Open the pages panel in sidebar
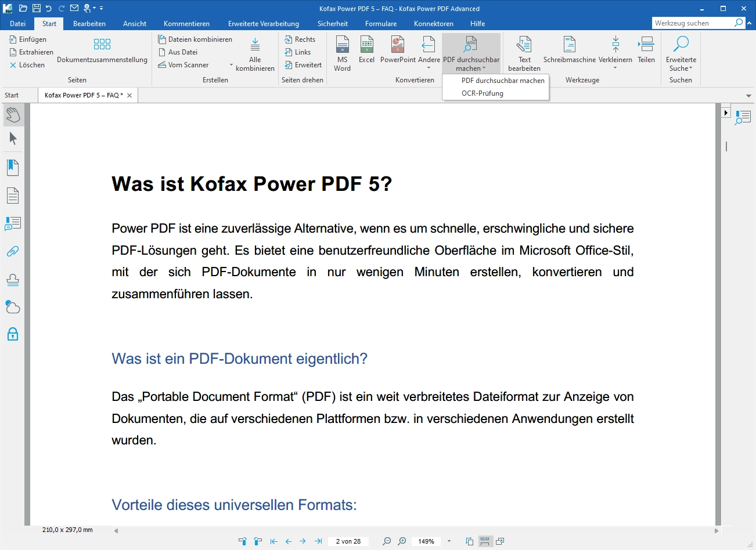Image resolution: width=756 pixels, height=550 pixels. pos(13,196)
